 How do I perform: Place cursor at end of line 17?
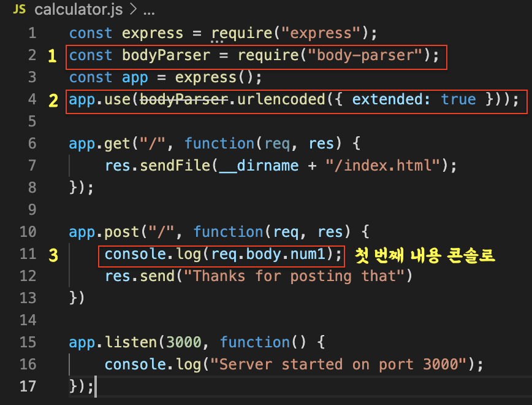tap(96, 387)
